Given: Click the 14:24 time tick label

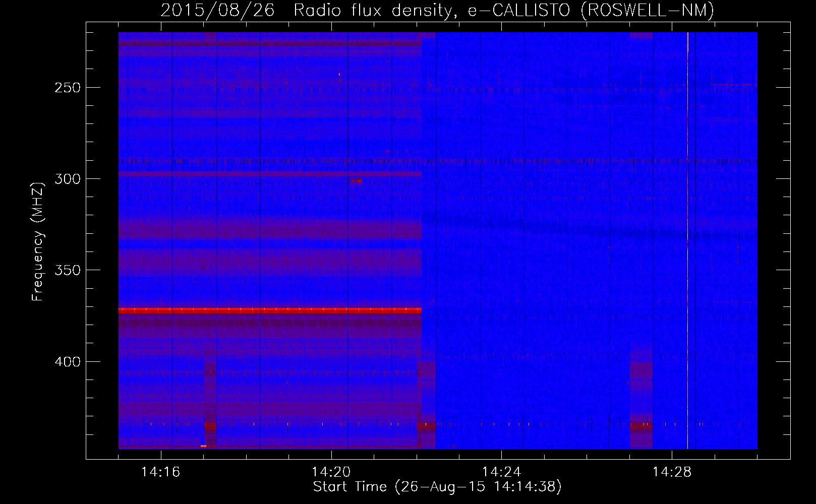Looking at the screenshot, I should (x=501, y=472).
